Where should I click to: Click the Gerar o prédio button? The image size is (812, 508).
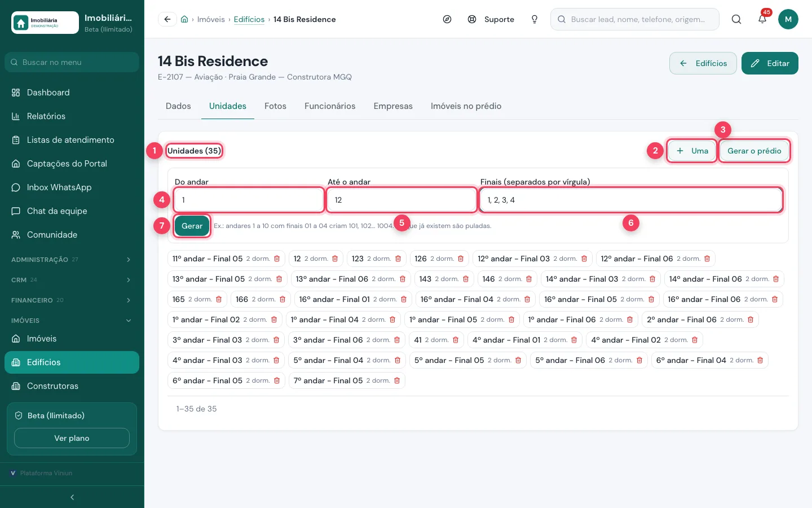pos(754,151)
